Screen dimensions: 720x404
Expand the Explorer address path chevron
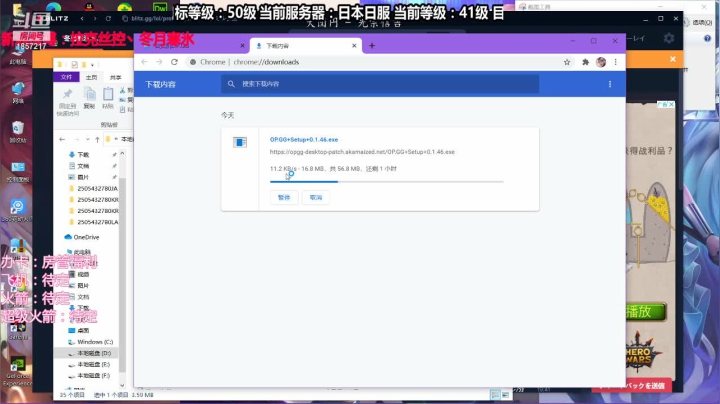(116, 139)
